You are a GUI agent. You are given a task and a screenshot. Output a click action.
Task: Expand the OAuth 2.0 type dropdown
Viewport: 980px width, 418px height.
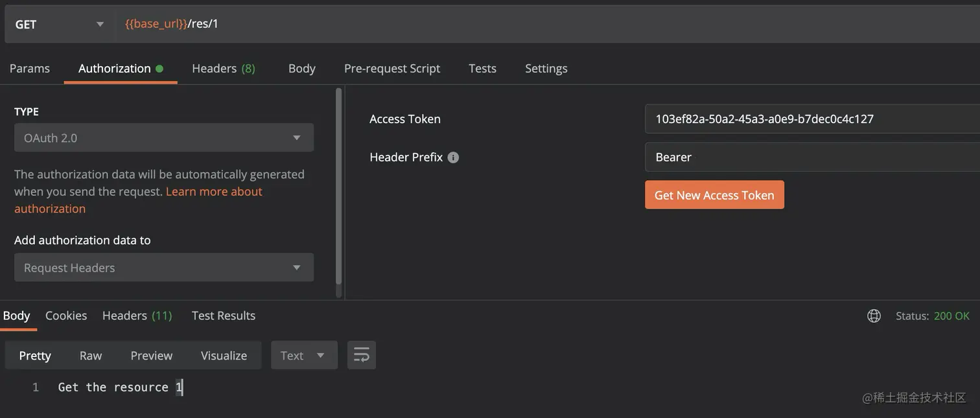coord(164,137)
